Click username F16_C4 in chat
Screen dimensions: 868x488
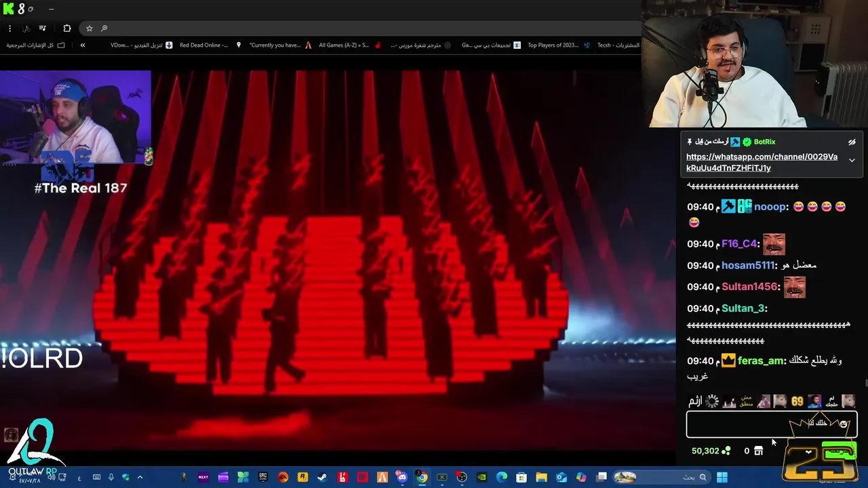click(x=739, y=244)
